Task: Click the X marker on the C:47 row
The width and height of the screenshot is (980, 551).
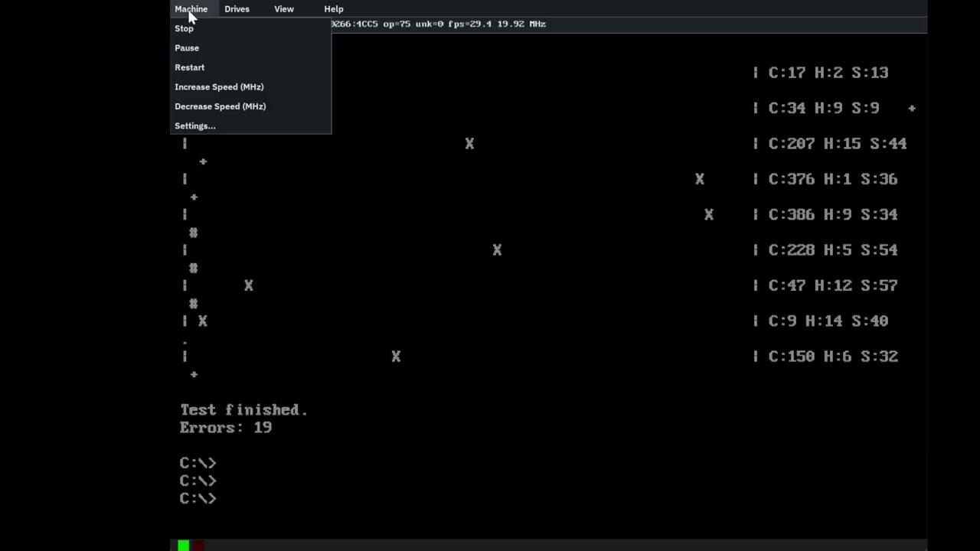Action: (248, 285)
